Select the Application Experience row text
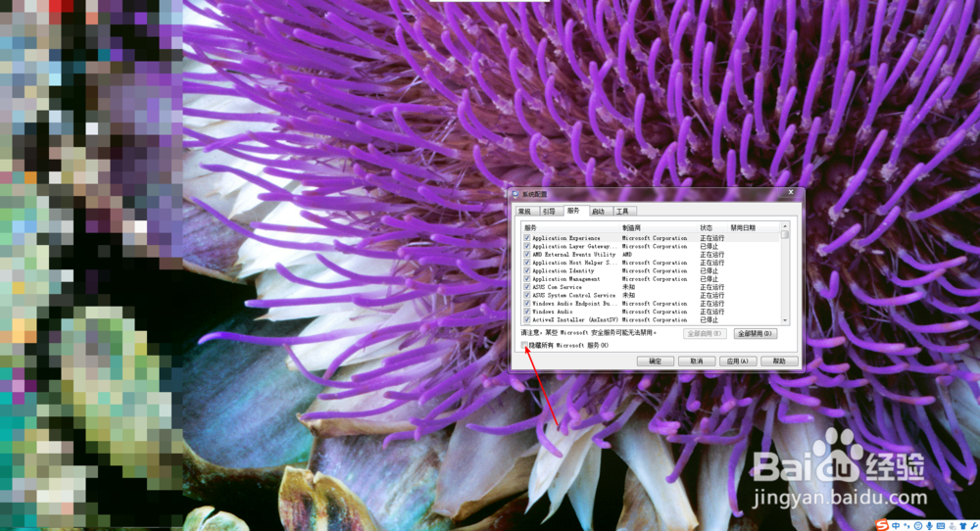The image size is (980, 531). (566, 238)
